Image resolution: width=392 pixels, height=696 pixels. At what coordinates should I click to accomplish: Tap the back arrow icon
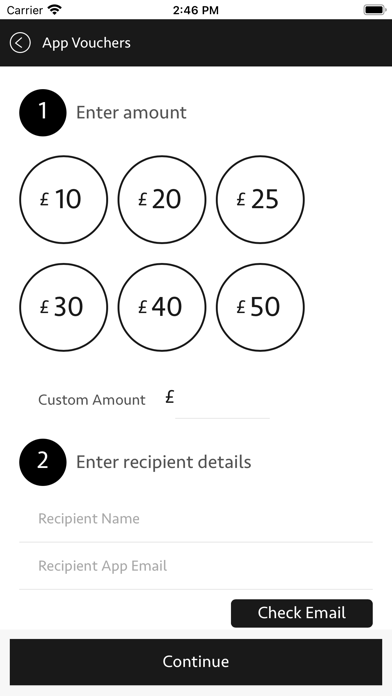20,43
